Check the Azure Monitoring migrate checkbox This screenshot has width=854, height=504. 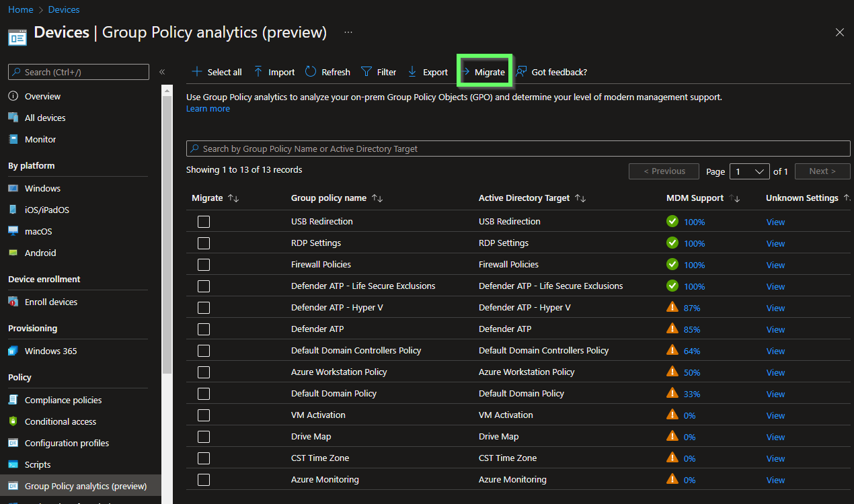[x=204, y=480]
